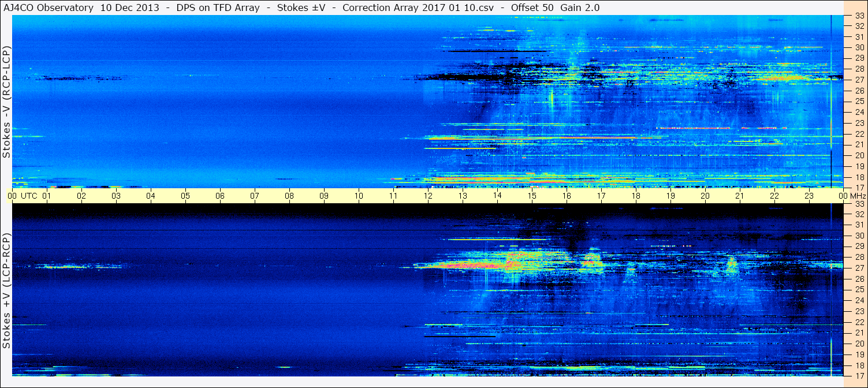
Task: Click the '05' hour tick on time axis
Action: click(x=185, y=196)
